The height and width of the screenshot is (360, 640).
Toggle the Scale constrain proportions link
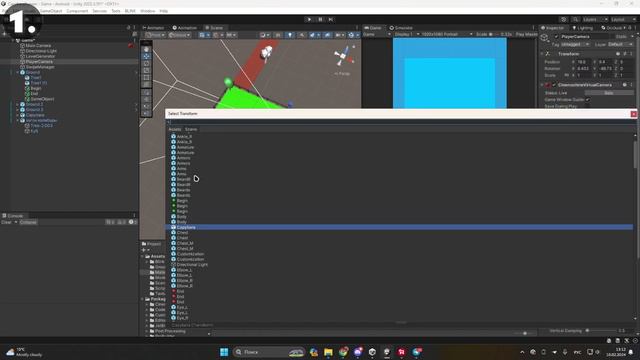coord(567,75)
